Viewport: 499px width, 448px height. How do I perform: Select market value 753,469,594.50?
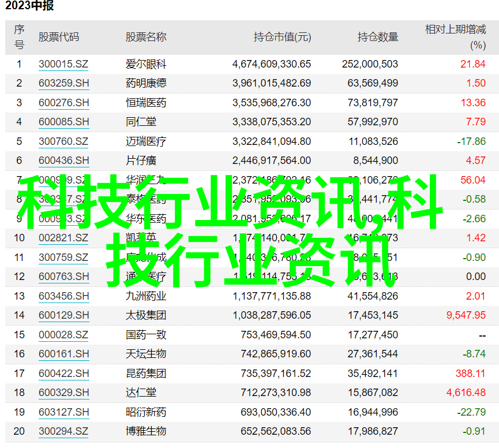click(x=276, y=335)
